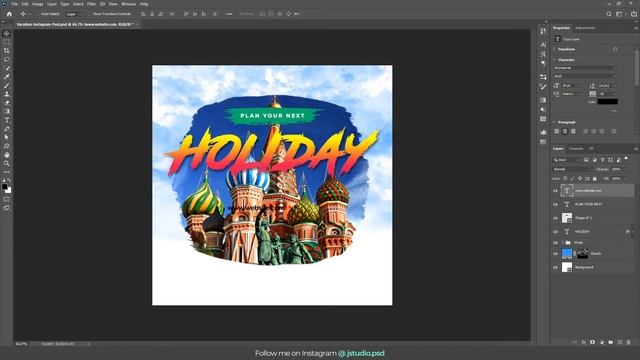This screenshot has height=360, width=640.
Task: Hide the www.website.com text layer
Action: [555, 191]
